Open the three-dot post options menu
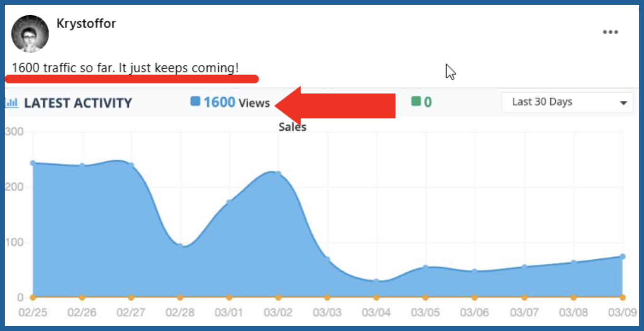The width and height of the screenshot is (644, 331). coord(610,32)
